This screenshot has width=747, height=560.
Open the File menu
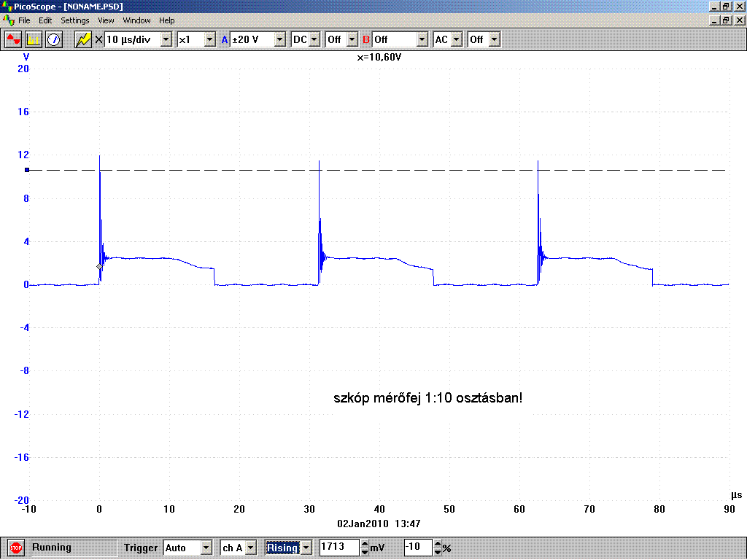point(24,20)
